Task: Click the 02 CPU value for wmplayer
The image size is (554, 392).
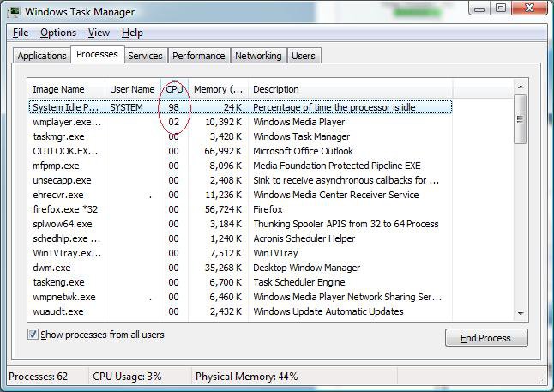Action: tap(173, 122)
